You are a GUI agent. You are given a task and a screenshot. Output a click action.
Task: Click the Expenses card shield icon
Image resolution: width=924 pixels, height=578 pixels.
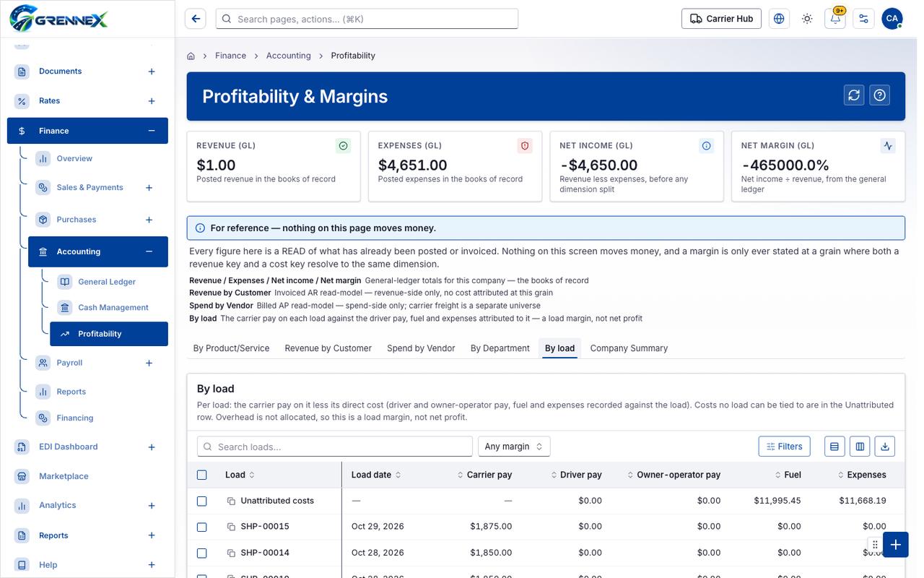coord(525,146)
